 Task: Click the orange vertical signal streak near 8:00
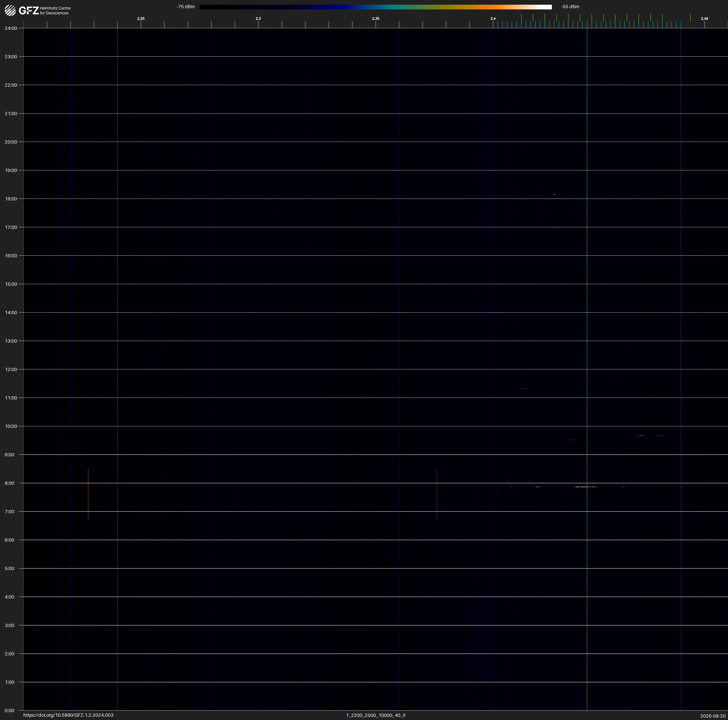click(x=88, y=494)
